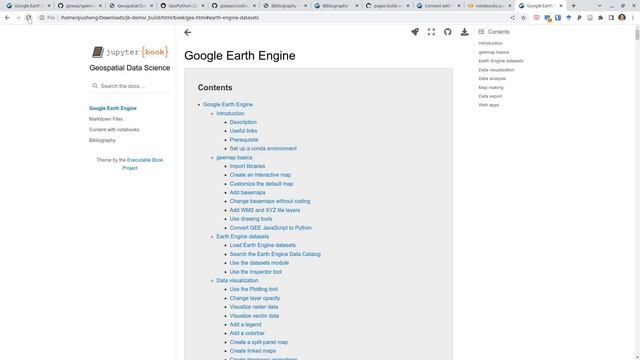Follow the Executable Book Project link
The image size is (640, 360).
[142, 164]
